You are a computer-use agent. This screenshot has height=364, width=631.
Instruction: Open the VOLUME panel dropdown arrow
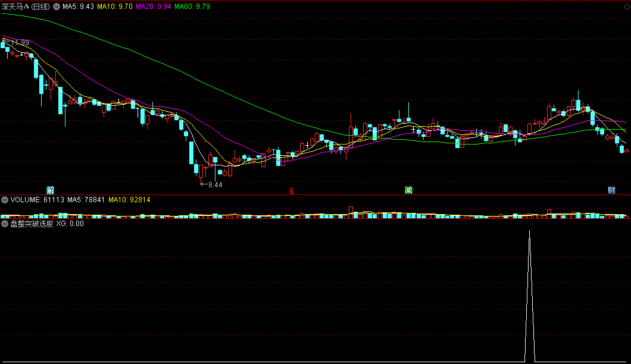click(x=5, y=199)
